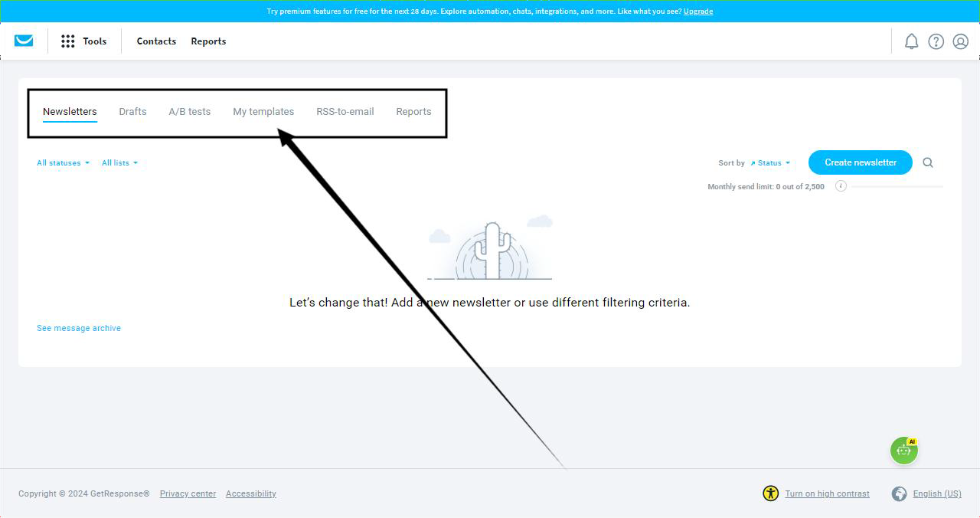The height and width of the screenshot is (518, 980).
Task: Switch to the Drafts tab
Action: click(x=132, y=112)
